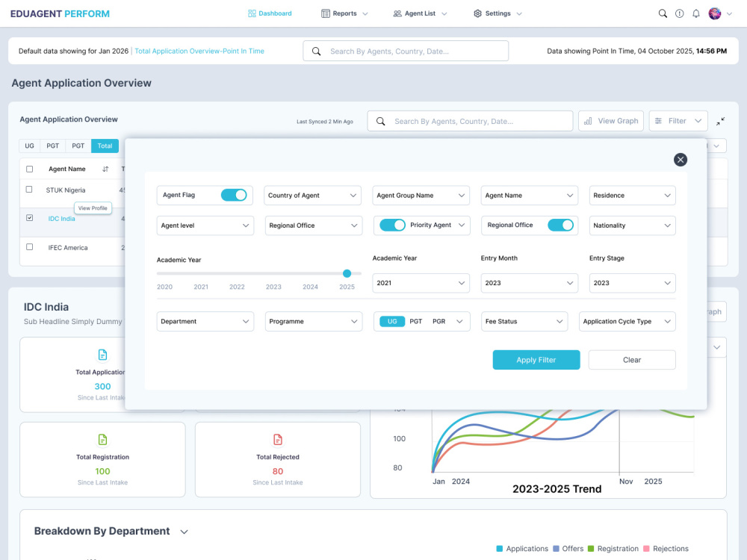
Task: Open Country of Agent dropdown
Action: click(312, 195)
